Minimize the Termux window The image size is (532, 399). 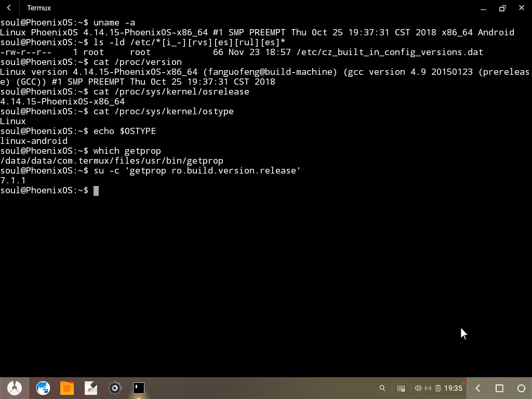(484, 8)
